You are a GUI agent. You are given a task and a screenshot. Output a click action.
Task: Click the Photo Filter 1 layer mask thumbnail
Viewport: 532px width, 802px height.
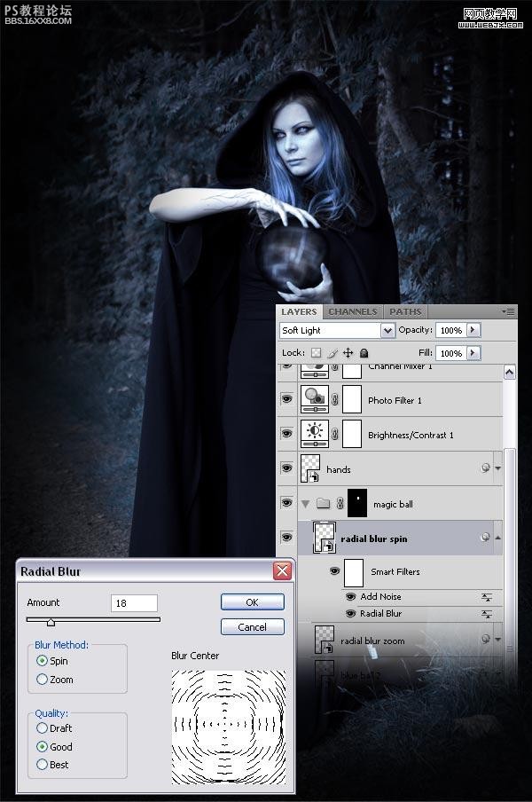[352, 399]
